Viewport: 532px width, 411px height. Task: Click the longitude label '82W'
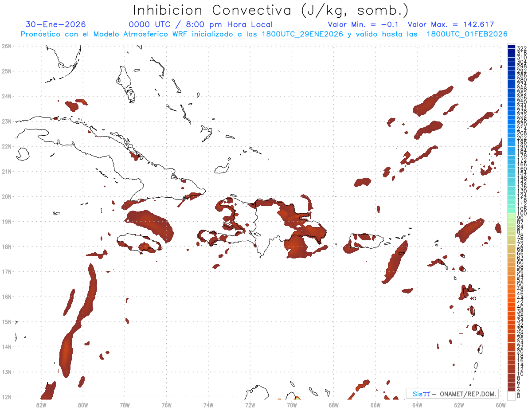[x=41, y=405]
